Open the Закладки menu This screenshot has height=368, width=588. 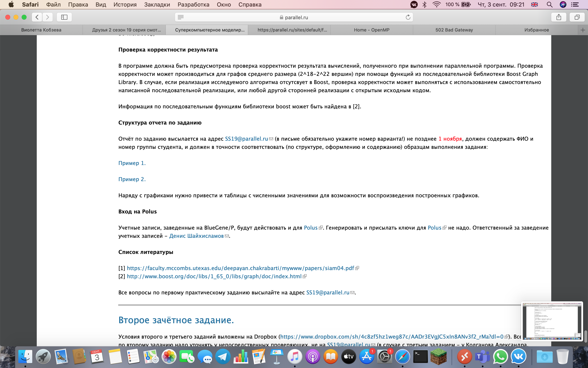click(x=157, y=4)
